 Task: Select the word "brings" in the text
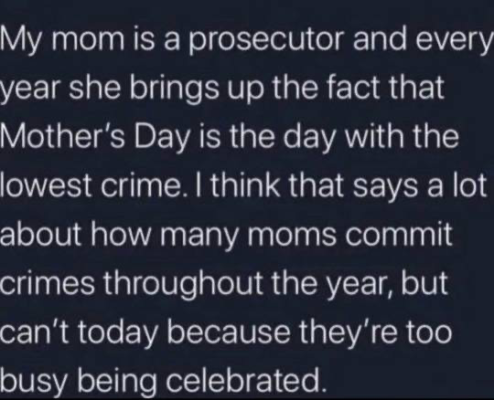(175, 90)
